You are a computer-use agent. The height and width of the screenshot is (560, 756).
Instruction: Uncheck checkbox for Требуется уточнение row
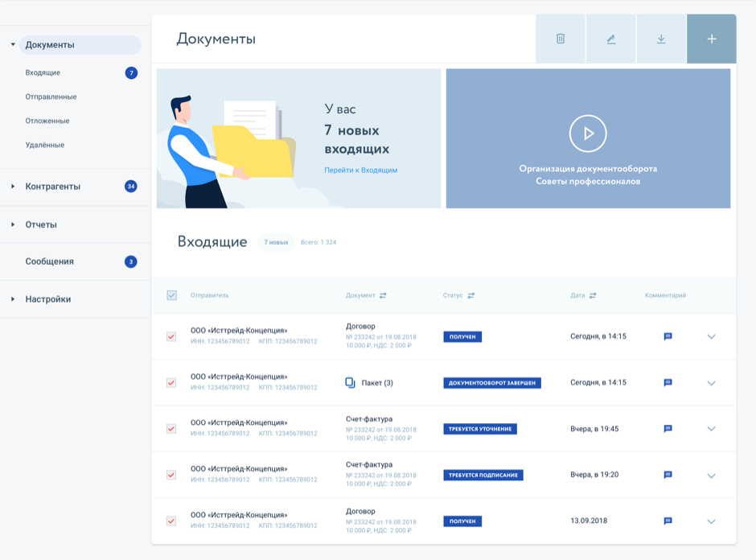coord(171,429)
